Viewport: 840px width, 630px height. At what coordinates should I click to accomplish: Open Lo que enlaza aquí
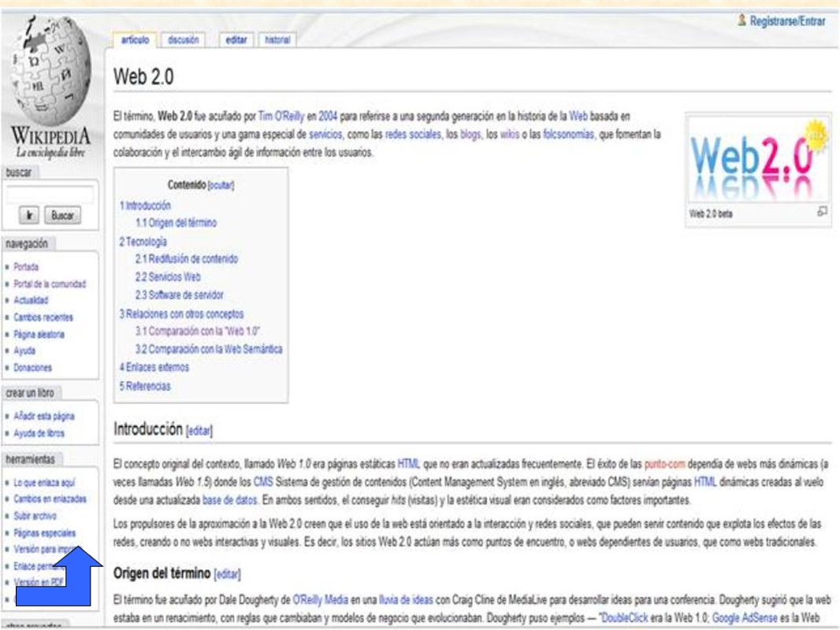tap(44, 482)
